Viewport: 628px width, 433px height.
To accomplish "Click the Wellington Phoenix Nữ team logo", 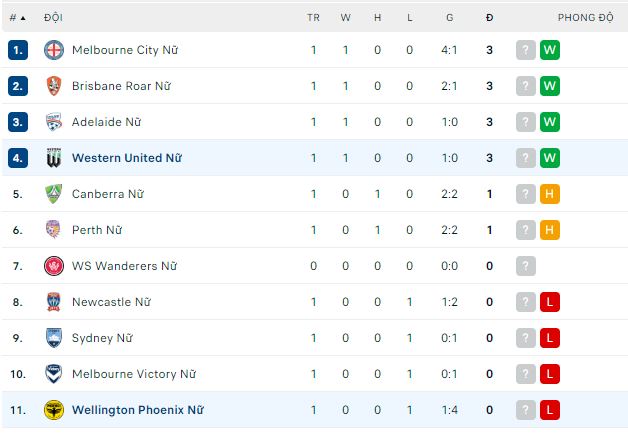I will (54, 410).
